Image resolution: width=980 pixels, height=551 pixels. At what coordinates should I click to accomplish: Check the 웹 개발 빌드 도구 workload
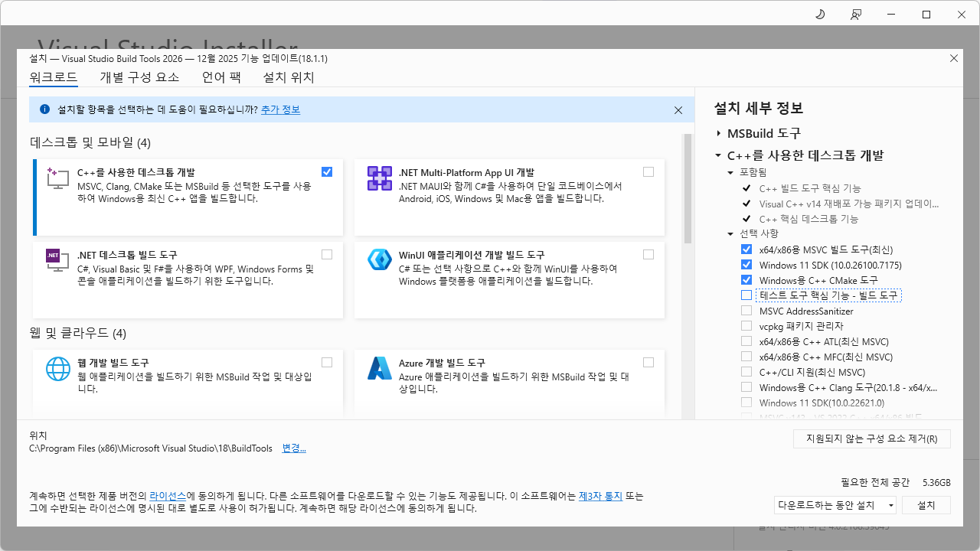coord(328,362)
